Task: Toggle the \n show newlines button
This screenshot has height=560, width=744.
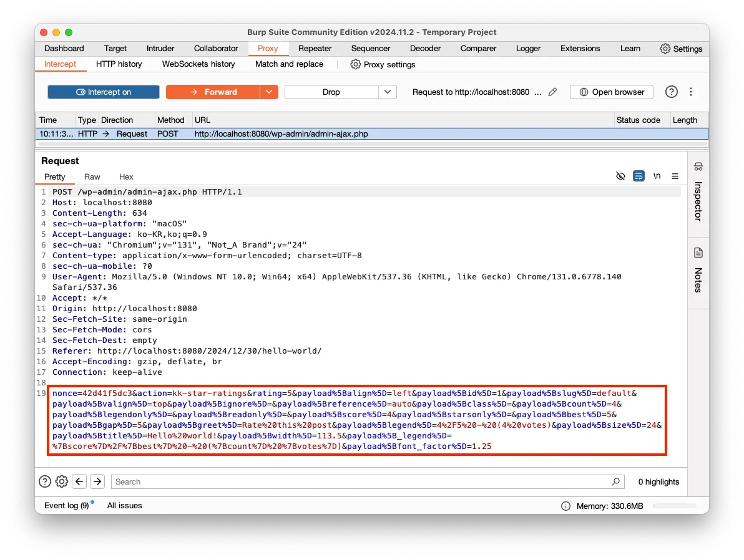Action: tap(657, 176)
